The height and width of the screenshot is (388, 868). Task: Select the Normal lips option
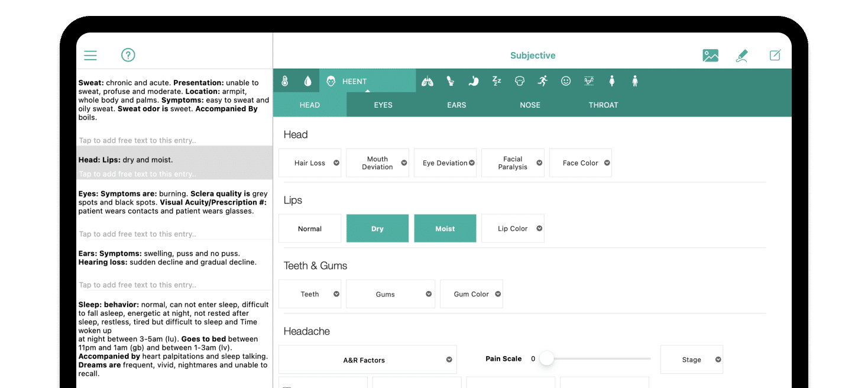pyautogui.click(x=310, y=229)
